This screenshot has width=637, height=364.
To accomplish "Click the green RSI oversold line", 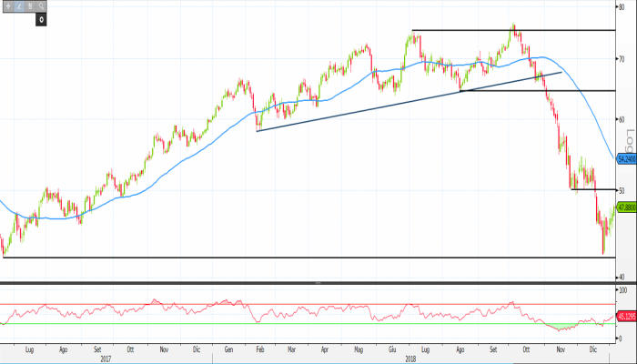I will point(273,324).
